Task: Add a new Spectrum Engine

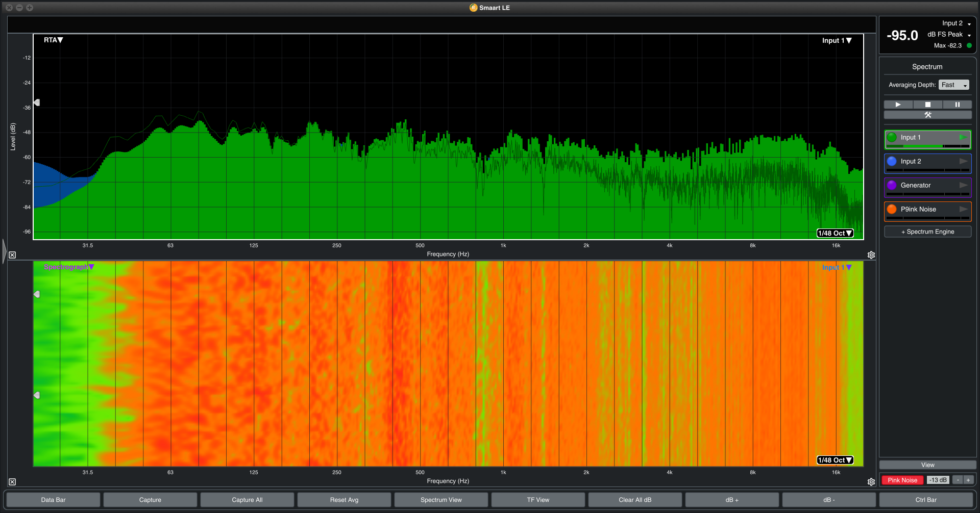Action: [x=928, y=232]
